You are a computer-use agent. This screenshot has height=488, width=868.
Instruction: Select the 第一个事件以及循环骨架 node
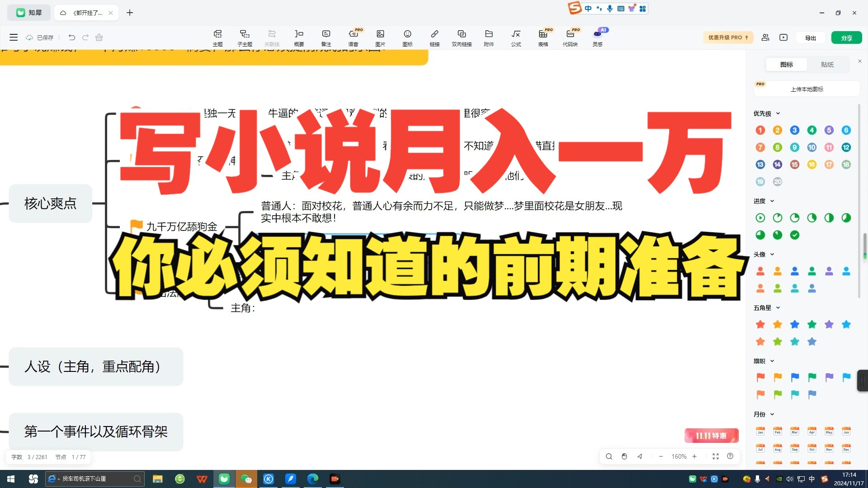[x=96, y=432]
